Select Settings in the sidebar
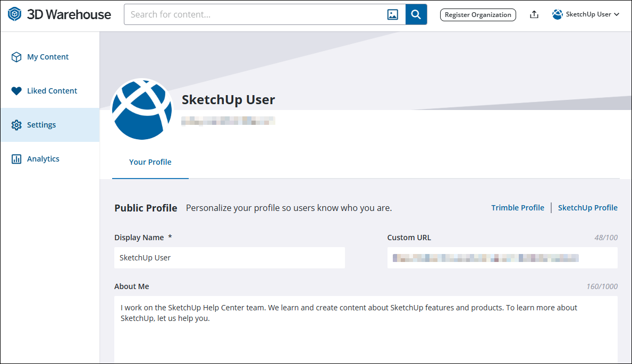Image resolution: width=632 pixels, height=364 pixels. click(x=50, y=125)
